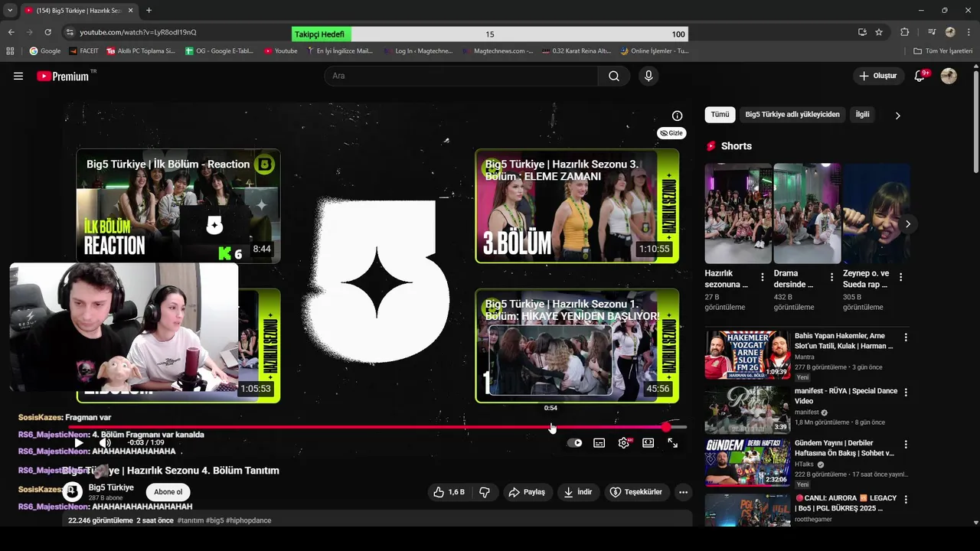This screenshot has width=980, height=551.
Task: Open the notifications bell
Action: tap(920, 76)
